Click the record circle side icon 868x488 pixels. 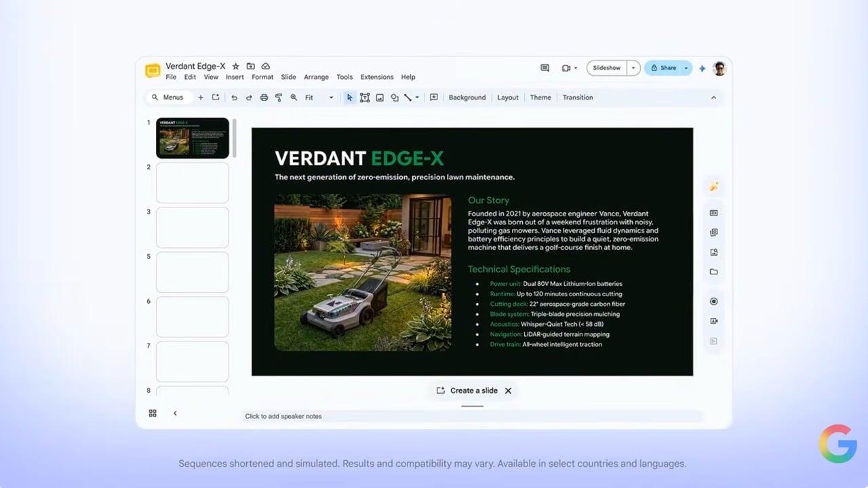click(713, 302)
